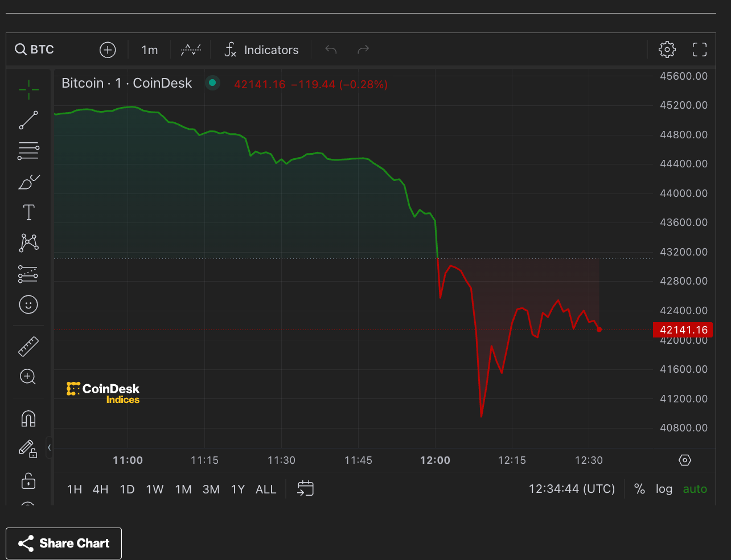Click the BTC symbol search field
This screenshot has height=560, width=731.
(x=34, y=50)
